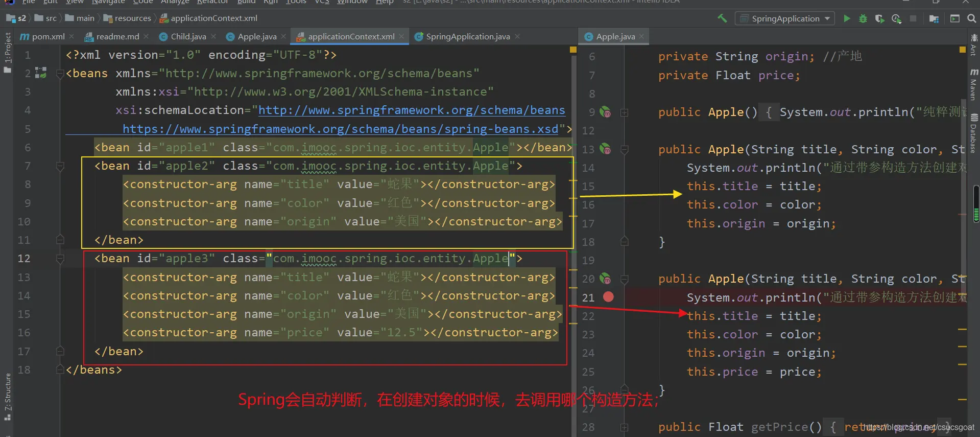Run SpringApplication with green play button
The height and width of the screenshot is (437, 980).
847,18
